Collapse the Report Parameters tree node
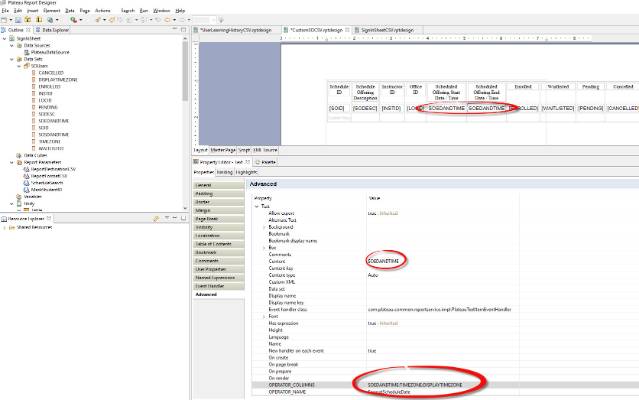The image size is (639, 400). (11, 162)
